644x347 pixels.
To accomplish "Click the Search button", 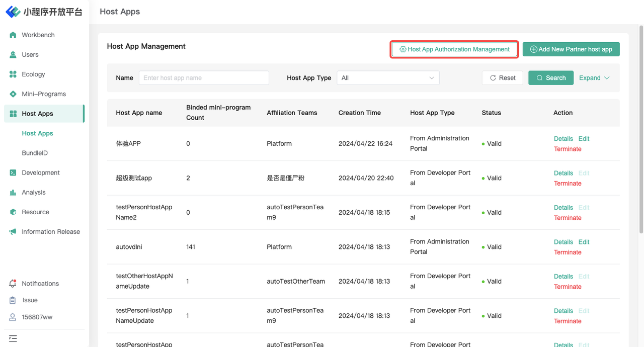I will (551, 78).
